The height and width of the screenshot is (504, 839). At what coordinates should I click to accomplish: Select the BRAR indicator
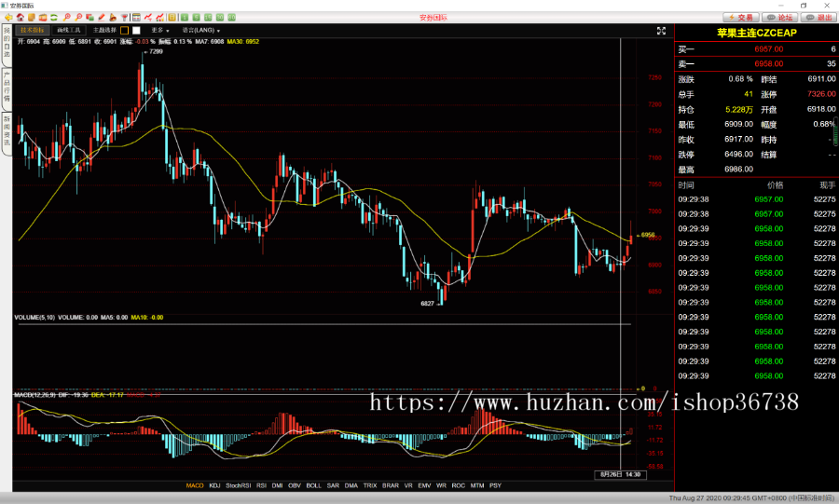[390, 485]
